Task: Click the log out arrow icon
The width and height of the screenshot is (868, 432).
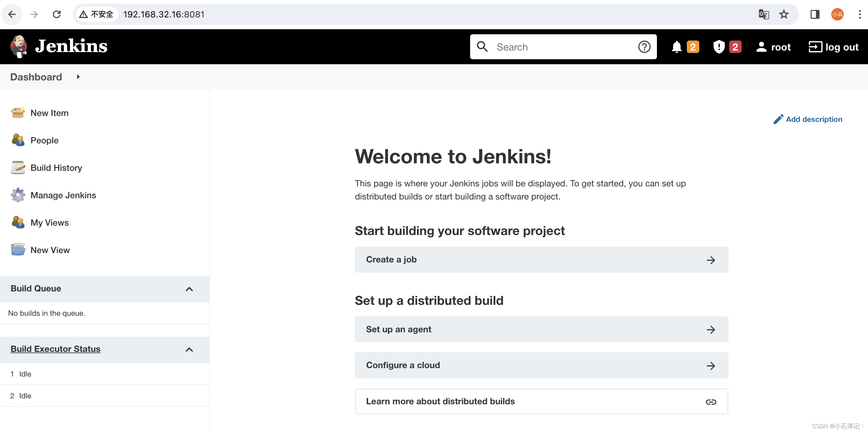Action: click(815, 47)
